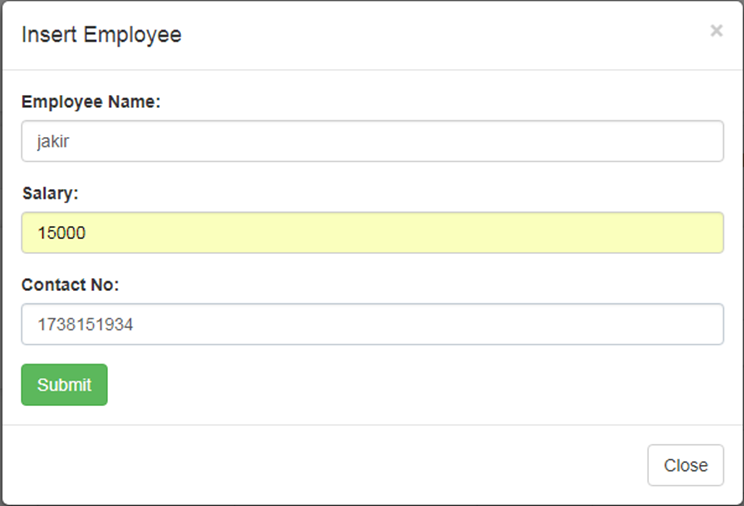744x506 pixels.
Task: Focus the highlighted Salary field
Action: point(372,233)
